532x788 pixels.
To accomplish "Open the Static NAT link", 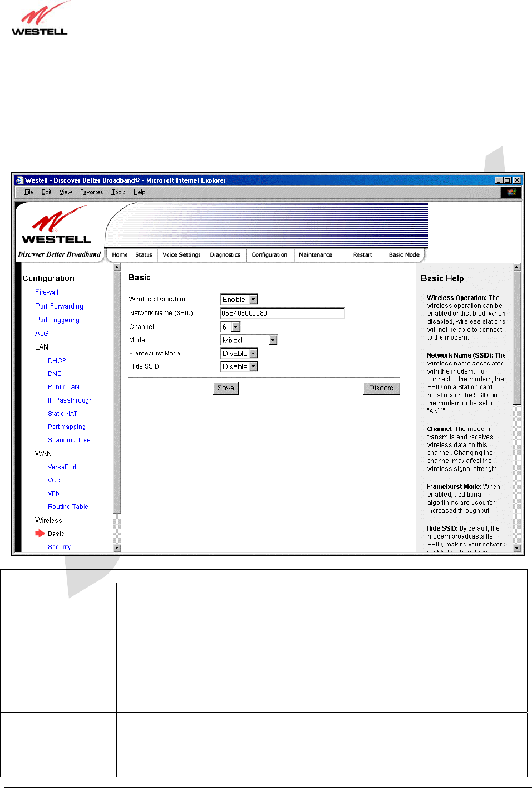I will pyautogui.click(x=62, y=414).
